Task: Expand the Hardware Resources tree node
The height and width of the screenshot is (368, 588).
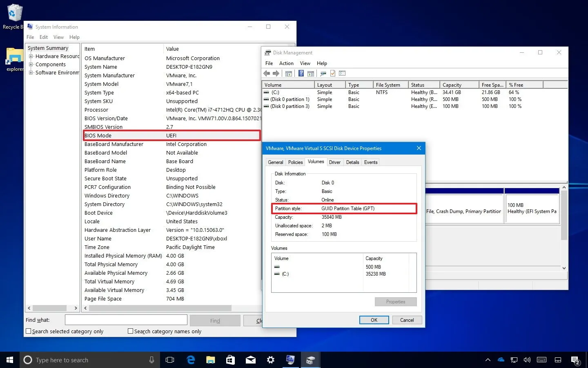Action: [32, 56]
